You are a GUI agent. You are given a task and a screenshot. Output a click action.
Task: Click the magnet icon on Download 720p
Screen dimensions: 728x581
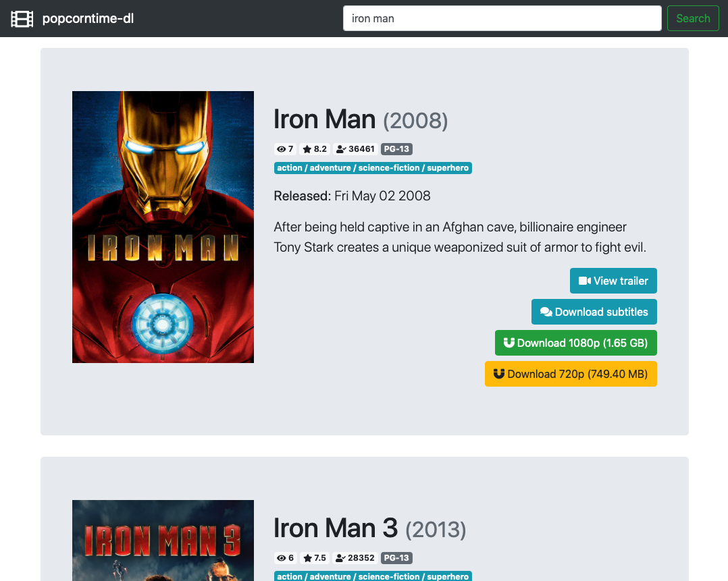coord(499,374)
